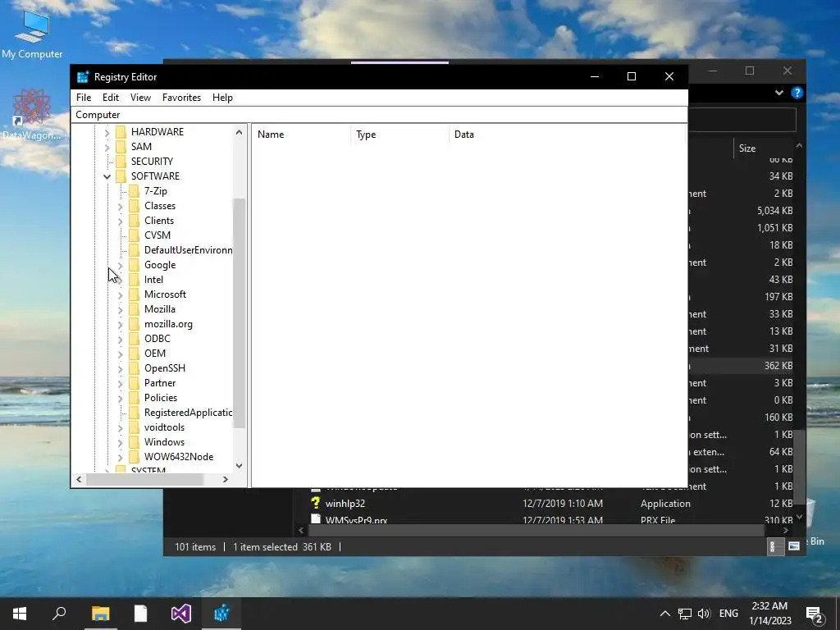Viewport: 840px width, 630px height.
Task: Click the tree pane scroll-up arrow
Action: pos(239,132)
